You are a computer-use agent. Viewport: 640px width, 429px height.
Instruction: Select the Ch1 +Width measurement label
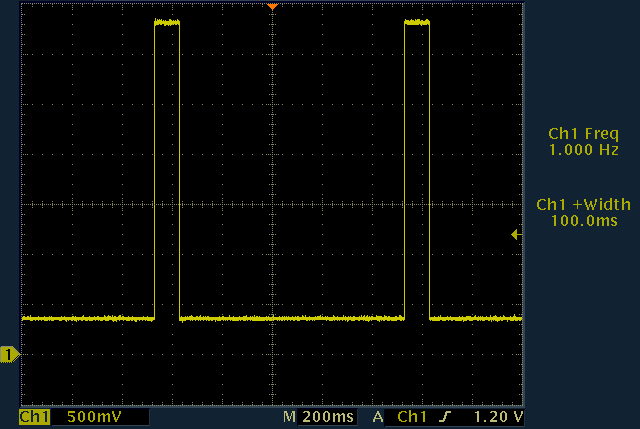click(583, 204)
